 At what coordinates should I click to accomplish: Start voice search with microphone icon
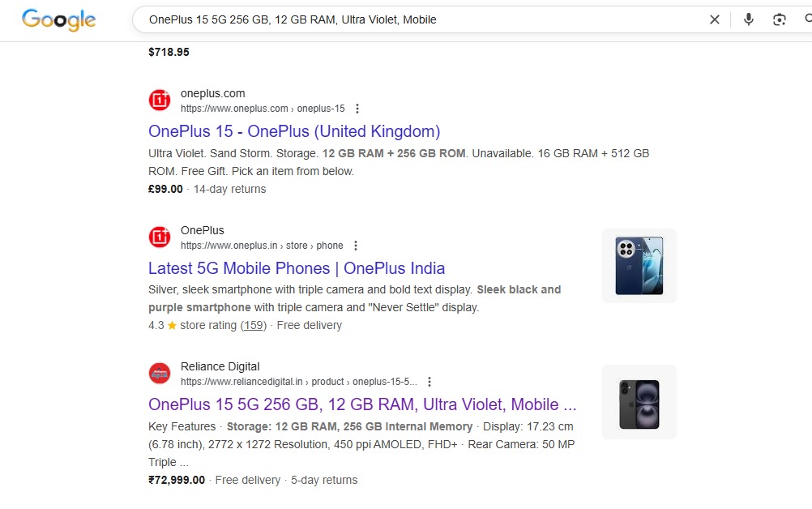tap(748, 19)
